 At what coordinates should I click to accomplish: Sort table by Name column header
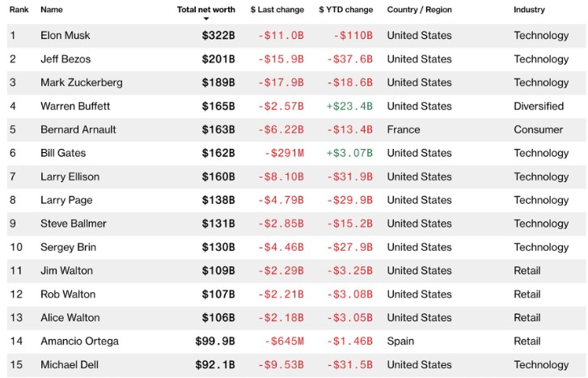pyautogui.click(x=51, y=10)
